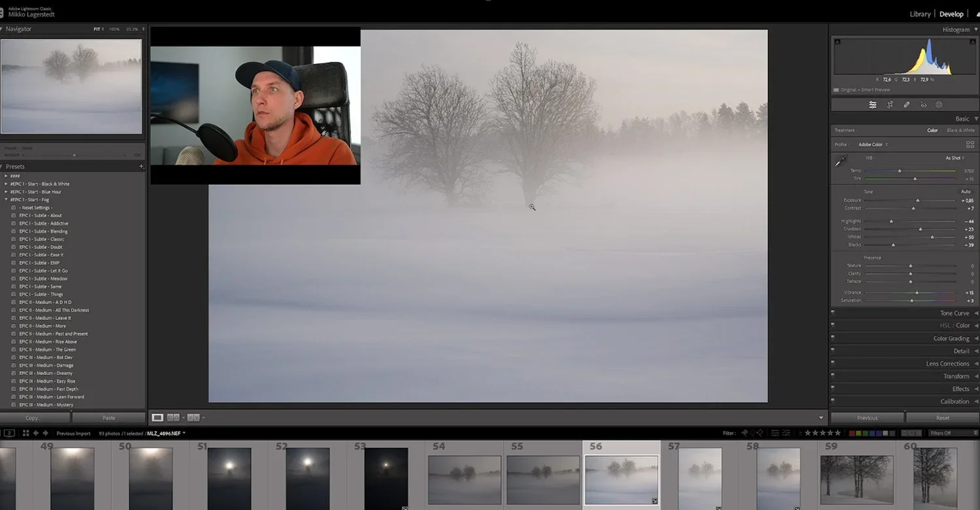Open the Red Eye Correction tool

923,104
